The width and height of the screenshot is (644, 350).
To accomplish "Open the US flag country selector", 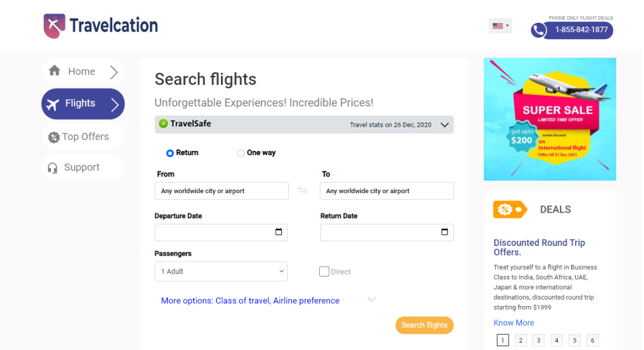I will 500,26.
